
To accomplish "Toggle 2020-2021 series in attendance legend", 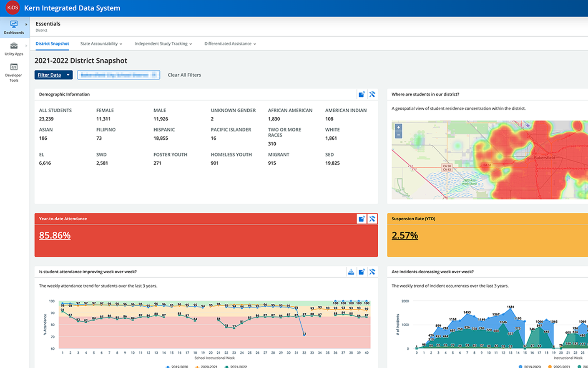I will click(206, 366).
